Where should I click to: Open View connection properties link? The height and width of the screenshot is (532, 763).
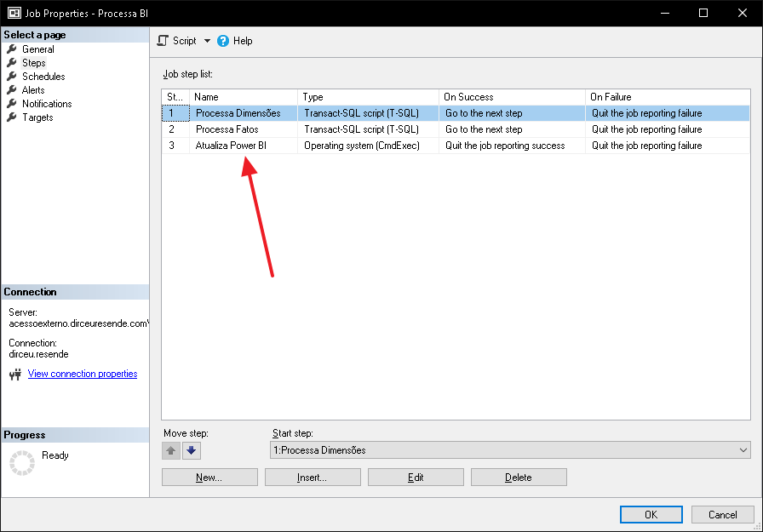[83, 374]
